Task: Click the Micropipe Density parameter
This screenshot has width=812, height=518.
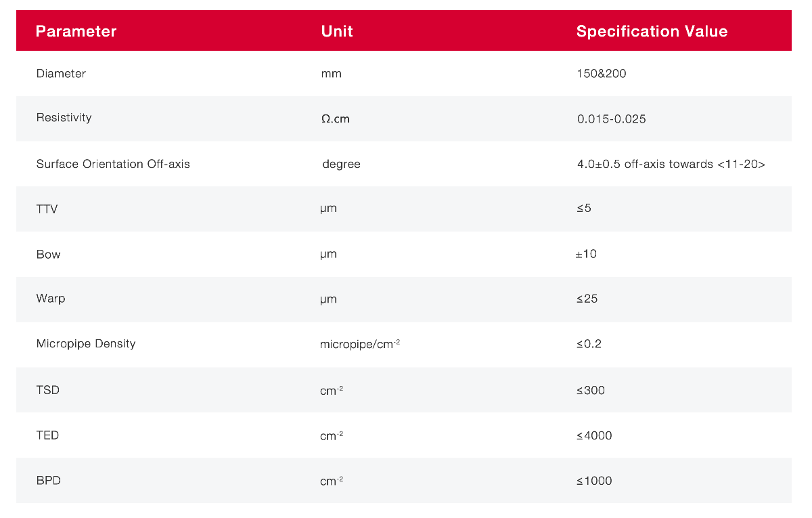Action: (x=86, y=344)
